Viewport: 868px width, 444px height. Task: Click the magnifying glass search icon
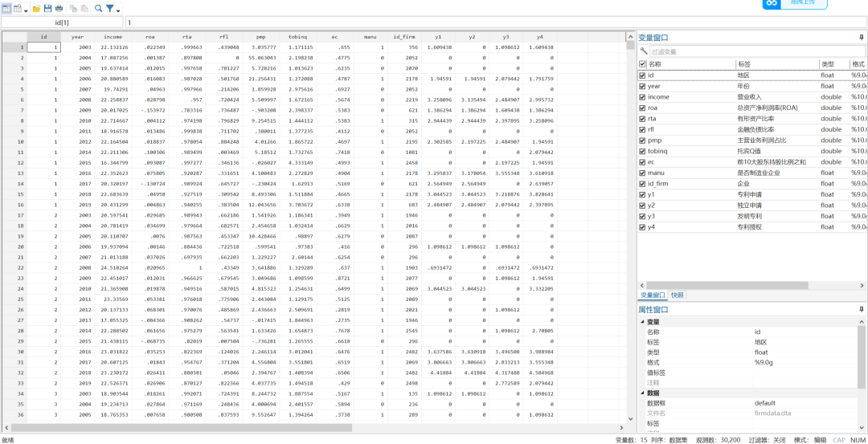click(x=98, y=8)
